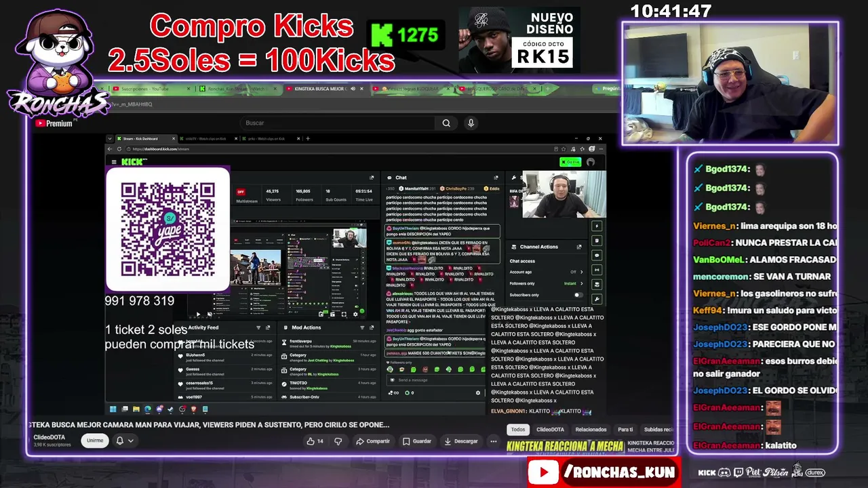The width and height of the screenshot is (868, 488).
Task: Pop out the Channel Actions panel
Action: coord(578,247)
